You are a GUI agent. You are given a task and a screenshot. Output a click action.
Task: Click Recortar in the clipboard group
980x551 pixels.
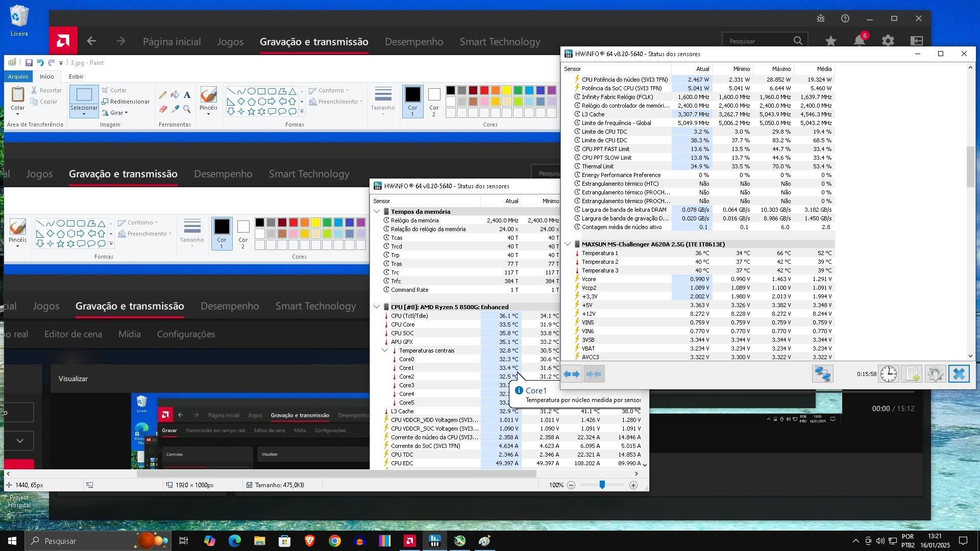tap(46, 90)
